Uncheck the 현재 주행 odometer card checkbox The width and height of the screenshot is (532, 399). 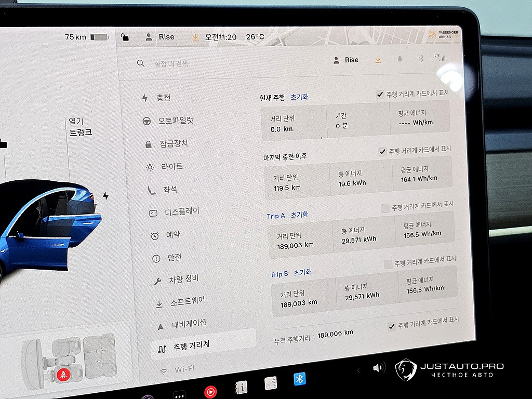380,95
